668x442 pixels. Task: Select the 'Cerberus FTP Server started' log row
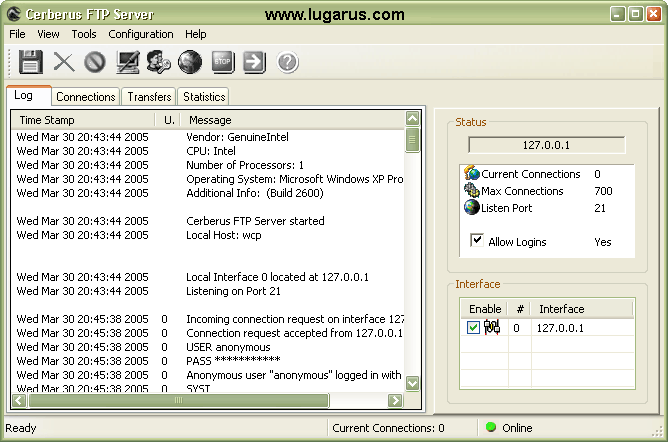tap(209, 221)
